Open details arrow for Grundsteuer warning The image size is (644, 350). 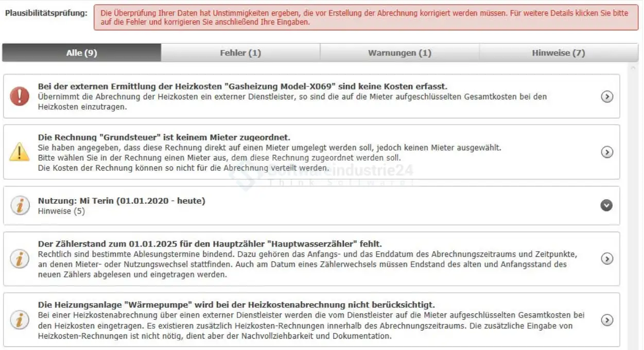point(607,152)
